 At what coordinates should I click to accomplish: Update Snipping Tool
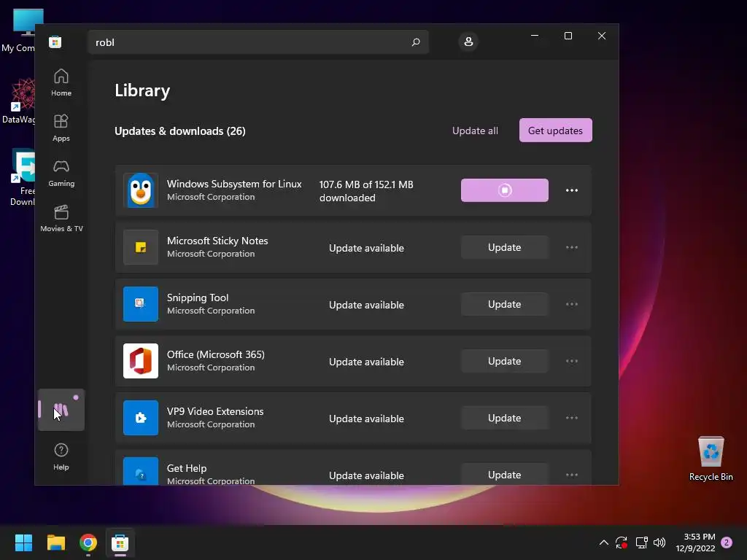(505, 304)
